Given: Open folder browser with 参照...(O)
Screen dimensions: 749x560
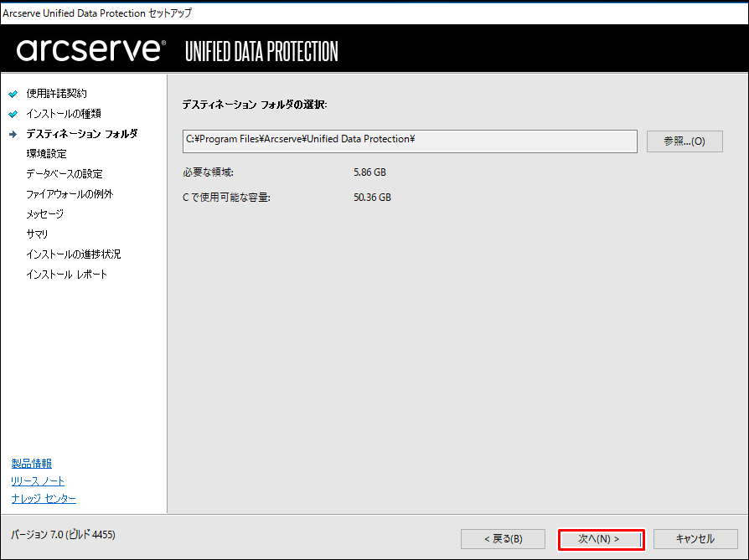Looking at the screenshot, I should click(684, 141).
